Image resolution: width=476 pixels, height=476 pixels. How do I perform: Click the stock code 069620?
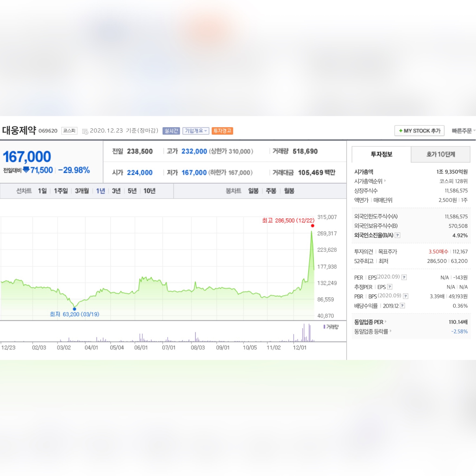48,131
